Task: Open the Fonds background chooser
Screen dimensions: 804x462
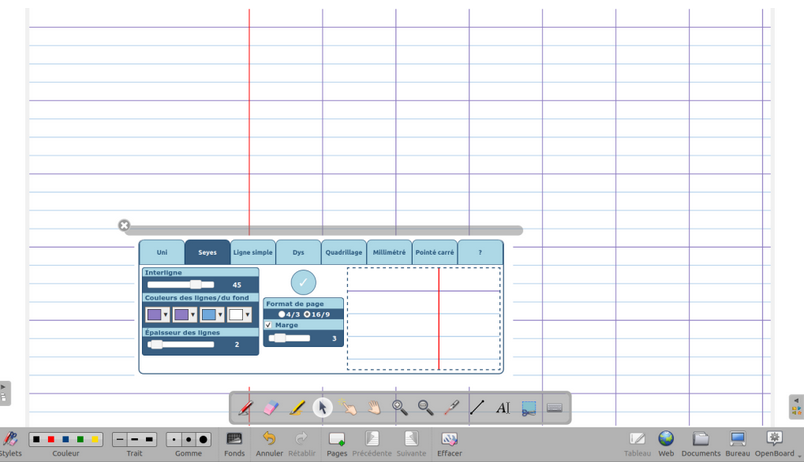Action: [x=234, y=444]
